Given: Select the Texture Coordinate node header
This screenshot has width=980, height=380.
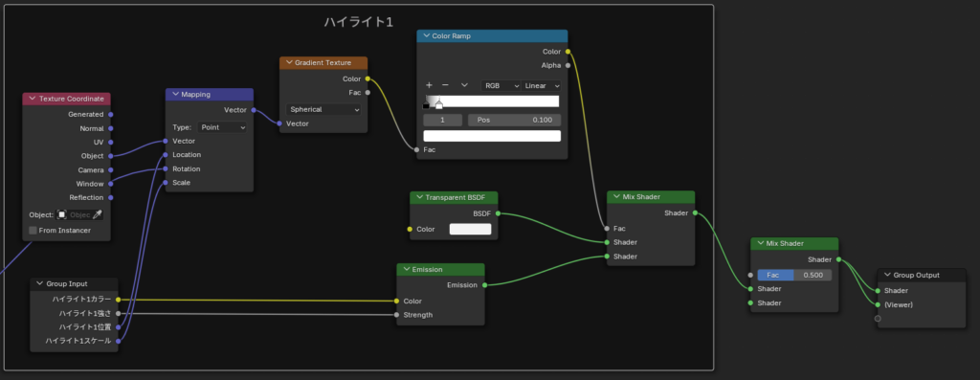Looking at the screenshot, I should (66, 99).
